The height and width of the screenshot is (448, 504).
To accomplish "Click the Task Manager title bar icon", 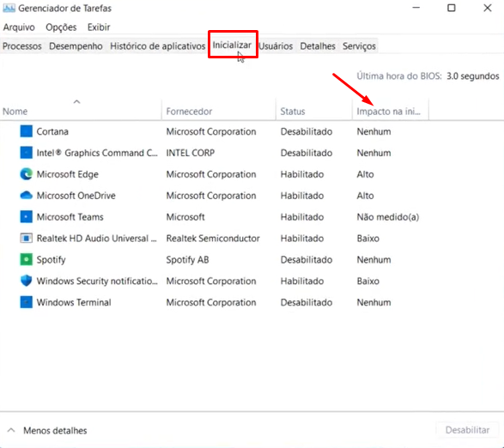I will coord(9,8).
